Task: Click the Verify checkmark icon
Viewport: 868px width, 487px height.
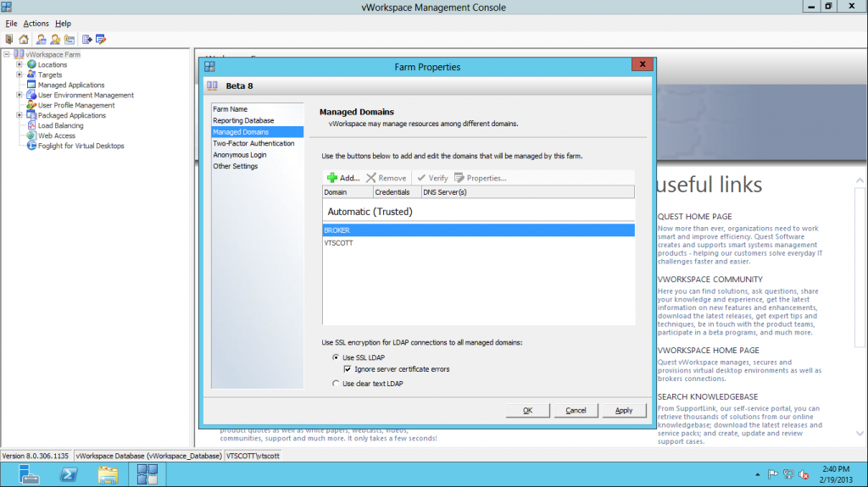Action: 422,178
